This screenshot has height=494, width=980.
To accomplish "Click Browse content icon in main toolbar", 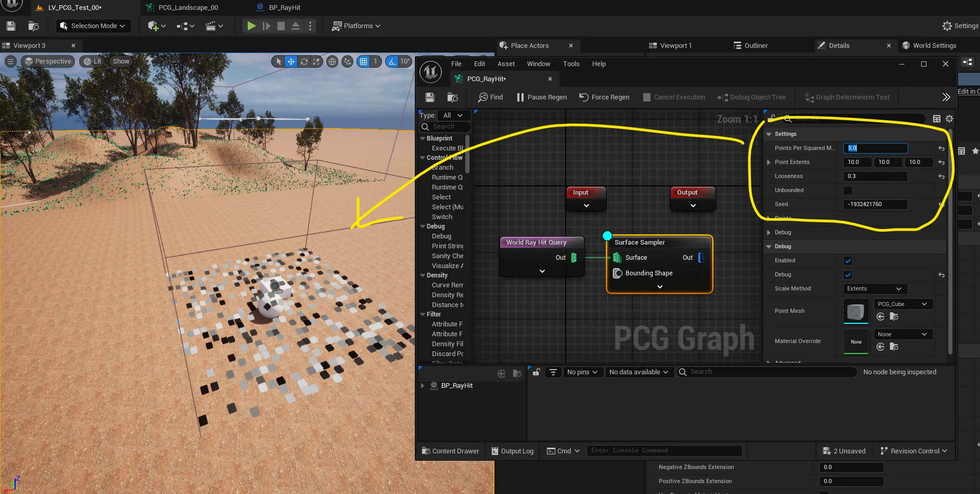I will click(33, 26).
